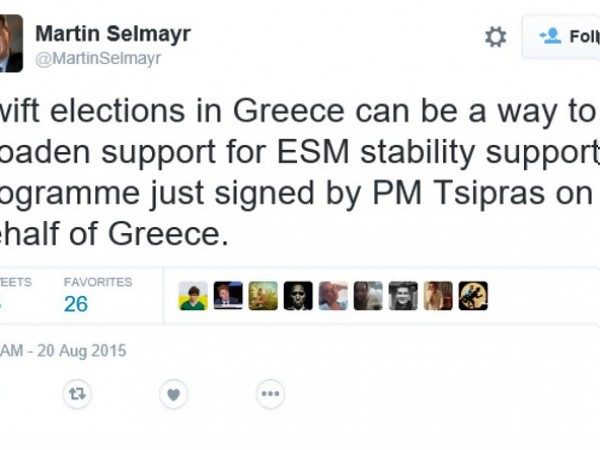600x450 pixels.
Task: Open Martin Selmayr profile name link
Action: point(113,34)
